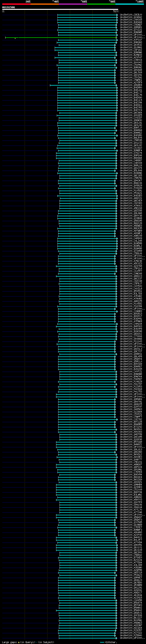The image size is (146, 644).
Task: Select hit UniRef100_C1K658
Action: pos(131,600)
